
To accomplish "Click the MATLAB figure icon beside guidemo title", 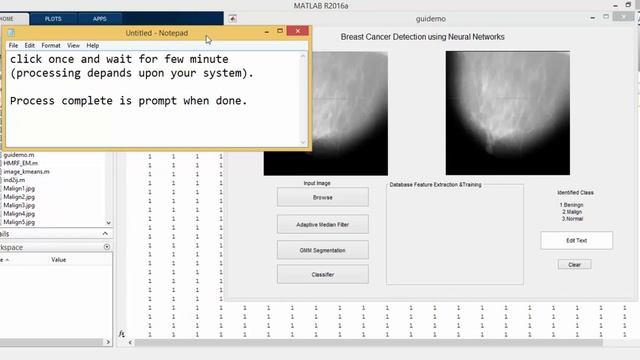I will [233, 18].
